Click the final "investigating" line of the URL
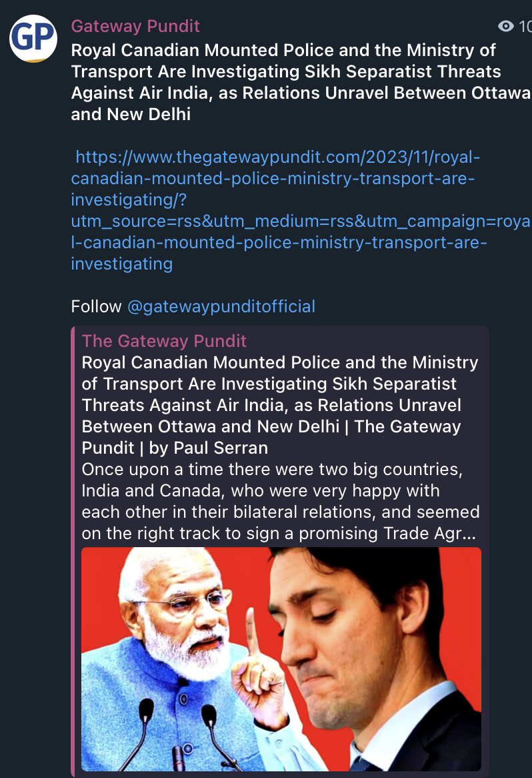This screenshot has width=532, height=778. click(121, 264)
